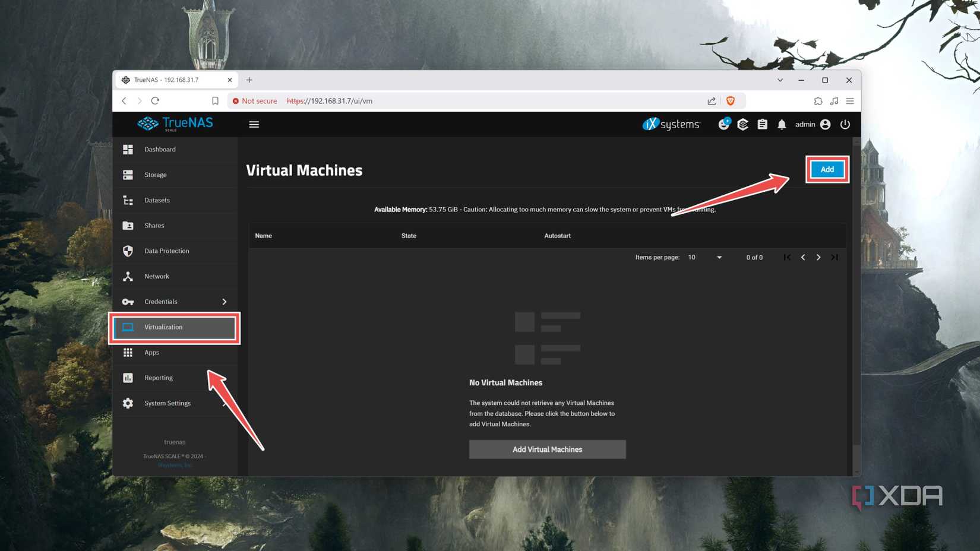Open the admin user menu

[x=813, y=124]
